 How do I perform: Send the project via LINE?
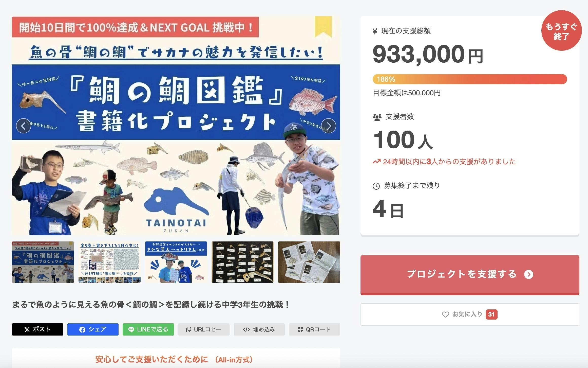[x=148, y=329]
